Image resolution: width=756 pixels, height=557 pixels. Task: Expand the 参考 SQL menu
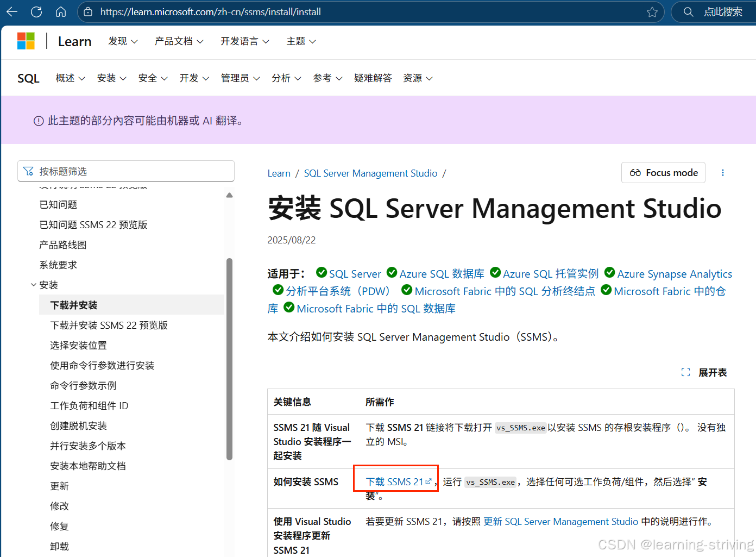328,78
